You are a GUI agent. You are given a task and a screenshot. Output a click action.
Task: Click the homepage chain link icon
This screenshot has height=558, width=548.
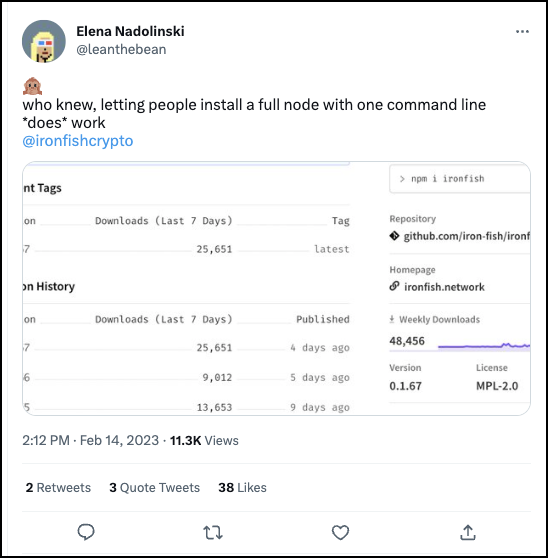coord(394,286)
